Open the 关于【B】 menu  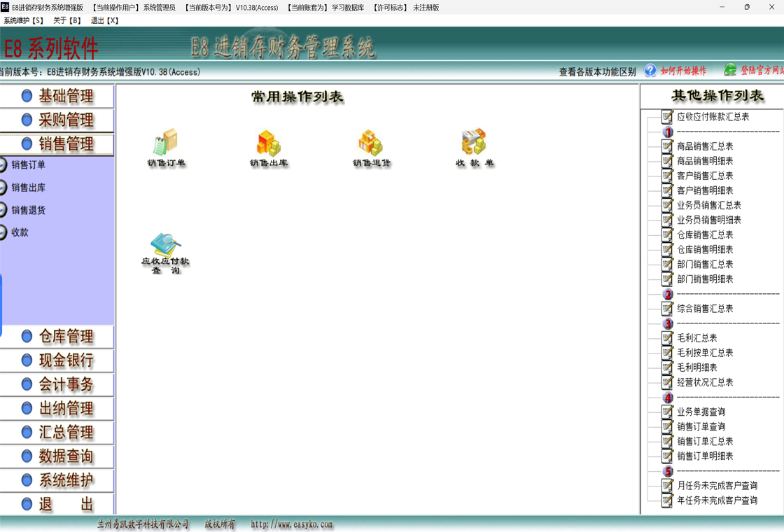68,21
